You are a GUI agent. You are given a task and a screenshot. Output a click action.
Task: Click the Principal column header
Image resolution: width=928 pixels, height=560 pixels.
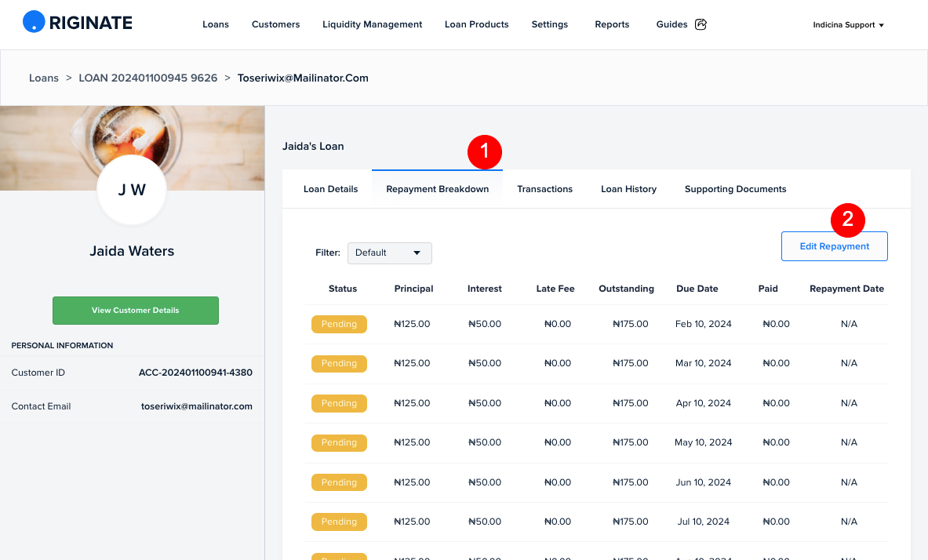[413, 289]
